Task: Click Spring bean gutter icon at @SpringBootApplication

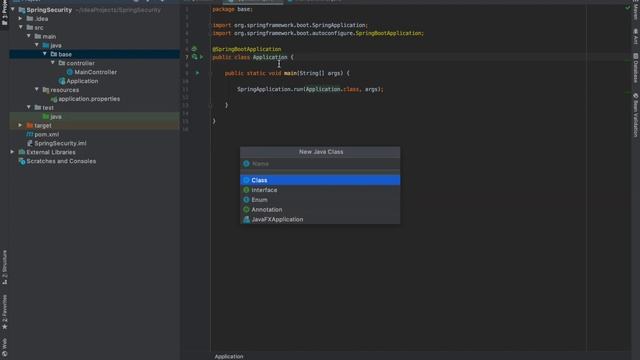Action: coord(194,49)
